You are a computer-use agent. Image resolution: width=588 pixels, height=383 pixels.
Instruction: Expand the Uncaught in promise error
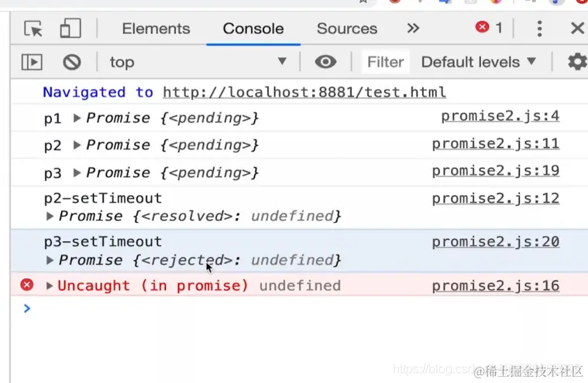click(x=50, y=286)
